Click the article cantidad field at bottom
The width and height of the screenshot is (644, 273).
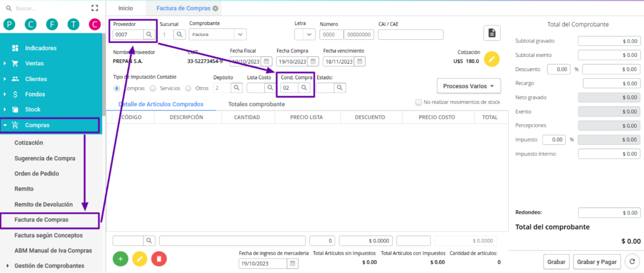tap(322, 241)
